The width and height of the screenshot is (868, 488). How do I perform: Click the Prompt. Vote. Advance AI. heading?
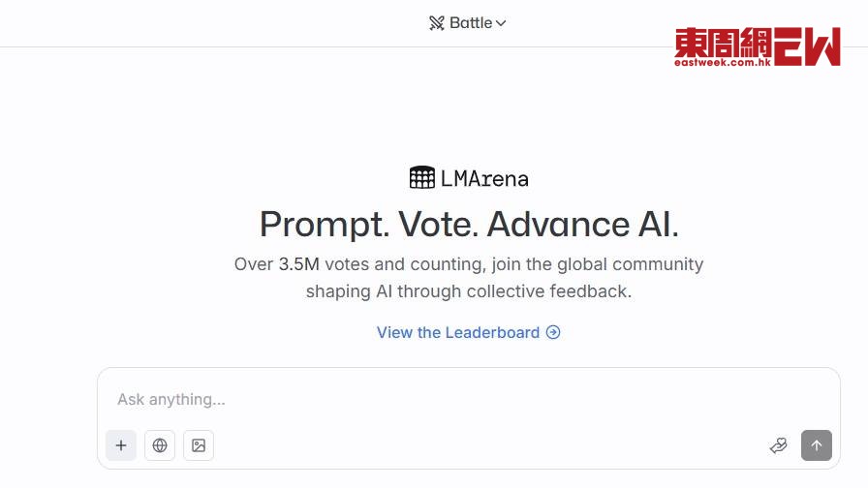pos(469,225)
